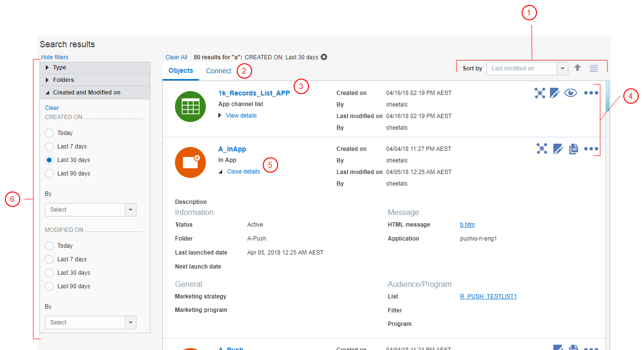The image size is (644, 350).
Task: Sort results ascending with the up arrow icon
Action: click(x=577, y=68)
